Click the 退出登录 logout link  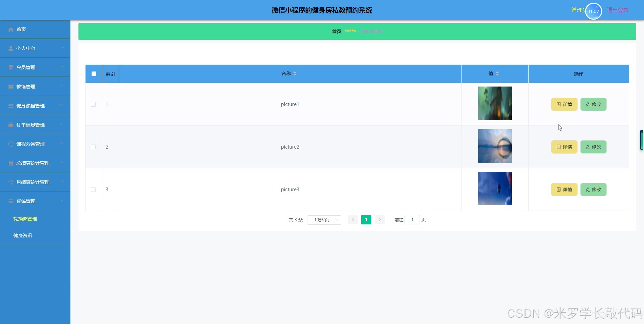pos(618,10)
